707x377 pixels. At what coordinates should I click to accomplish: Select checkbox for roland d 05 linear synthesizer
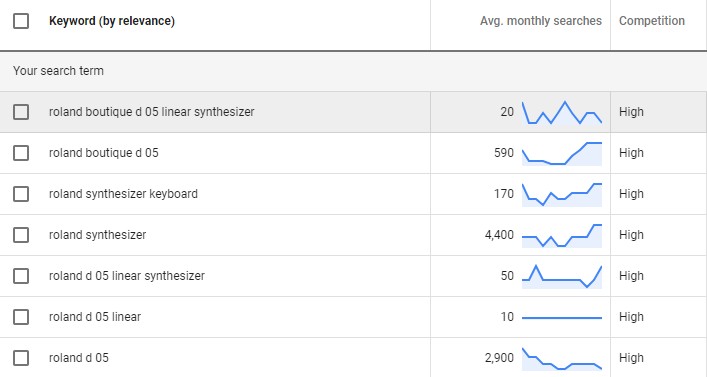[21, 276]
